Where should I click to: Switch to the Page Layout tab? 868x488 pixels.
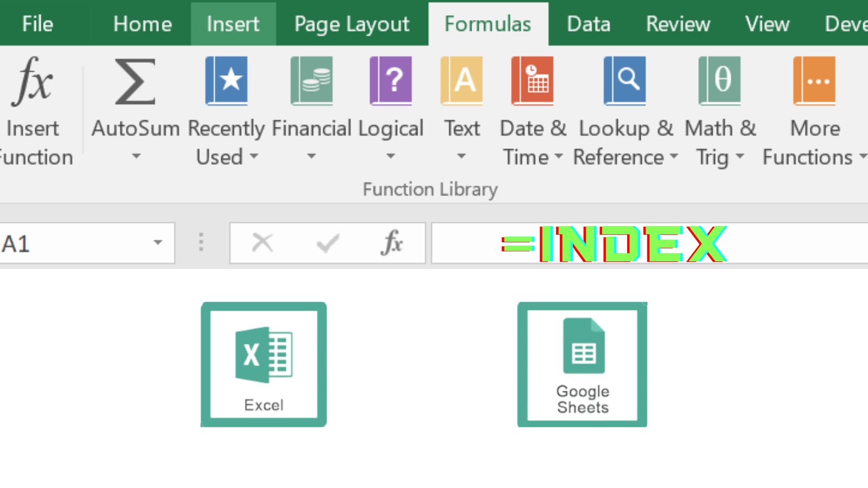click(x=352, y=24)
